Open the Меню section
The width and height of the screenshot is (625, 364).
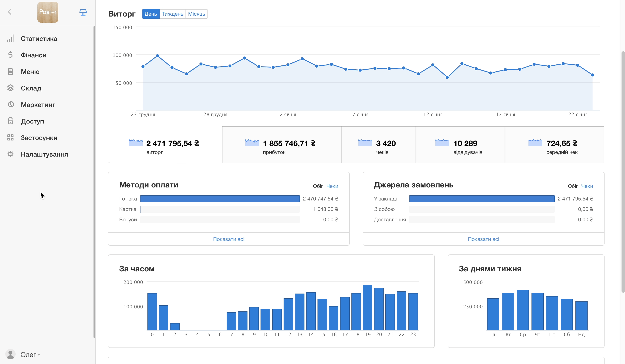(x=30, y=71)
